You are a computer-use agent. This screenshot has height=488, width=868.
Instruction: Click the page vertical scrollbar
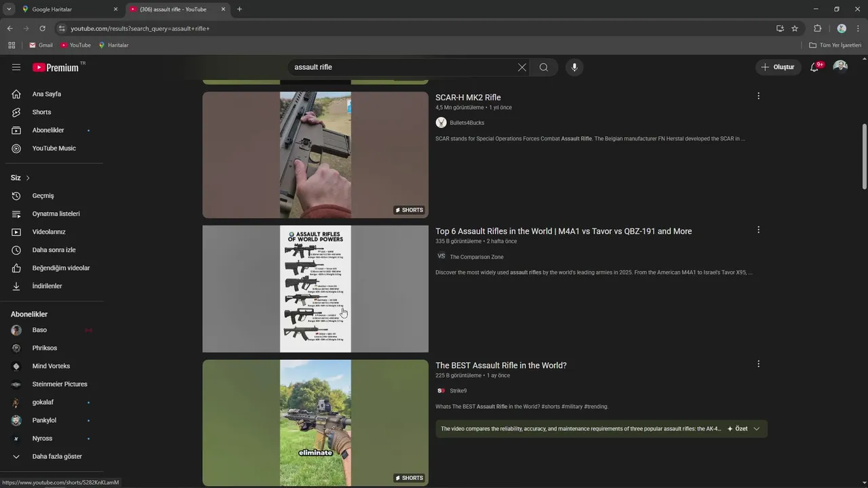pyautogui.click(x=865, y=157)
